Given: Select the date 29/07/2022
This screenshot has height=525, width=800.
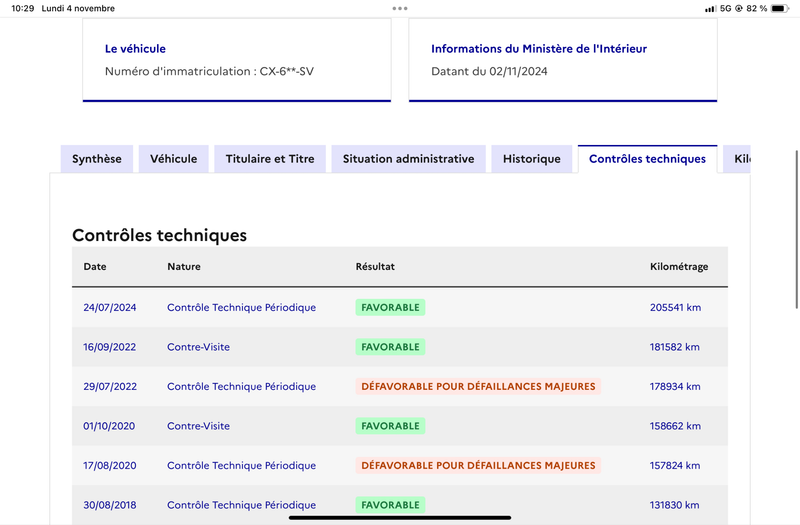Looking at the screenshot, I should click(x=110, y=386).
